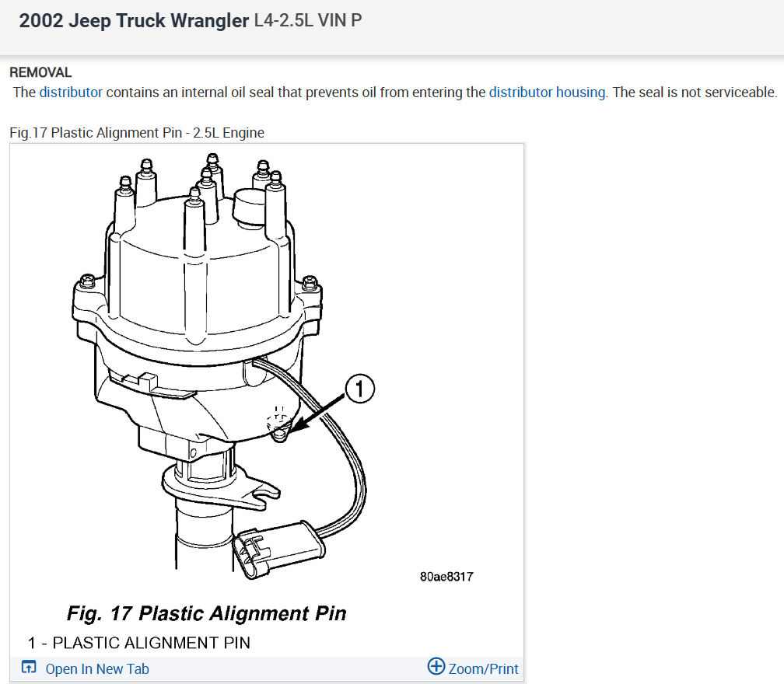Click the distributor shaft at the diagram bottom
Screen dimensions: 784x684
[204, 539]
